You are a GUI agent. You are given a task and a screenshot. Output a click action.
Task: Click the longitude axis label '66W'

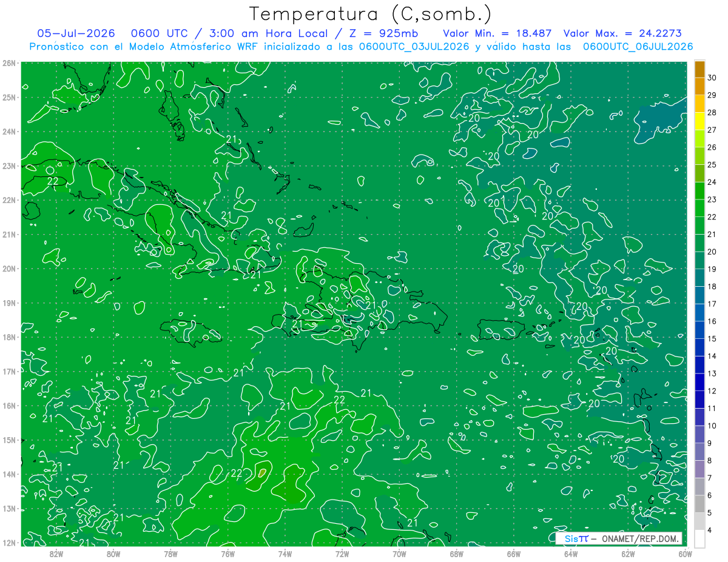click(513, 554)
